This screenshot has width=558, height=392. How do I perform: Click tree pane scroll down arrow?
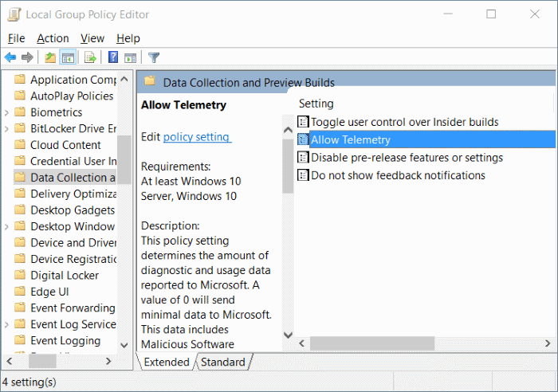tap(124, 345)
